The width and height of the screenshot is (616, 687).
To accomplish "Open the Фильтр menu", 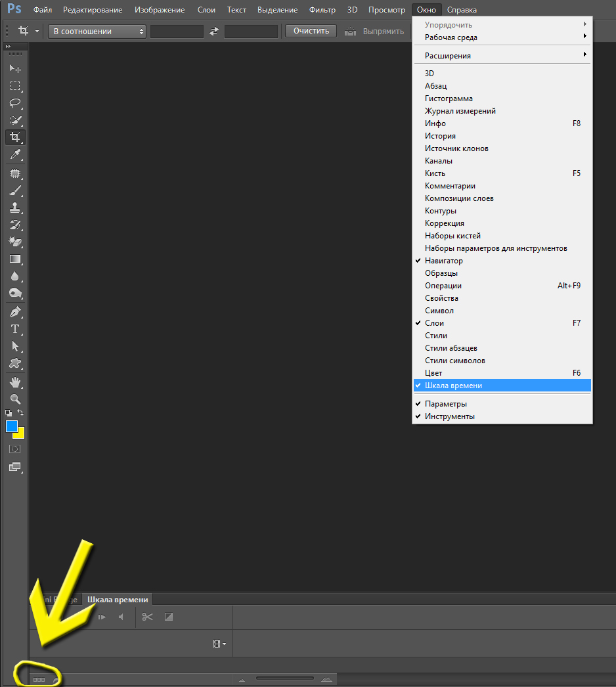I will coord(322,10).
